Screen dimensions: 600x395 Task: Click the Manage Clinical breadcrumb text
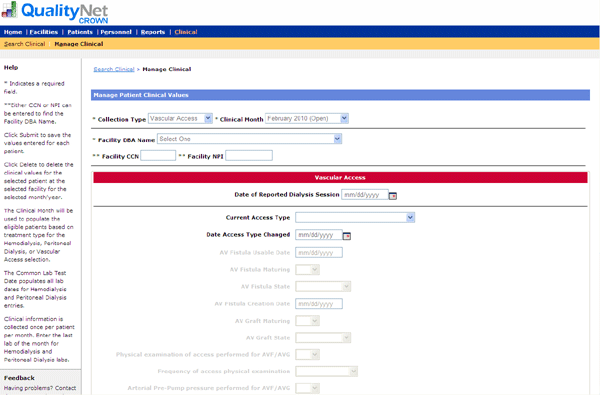tap(167, 69)
